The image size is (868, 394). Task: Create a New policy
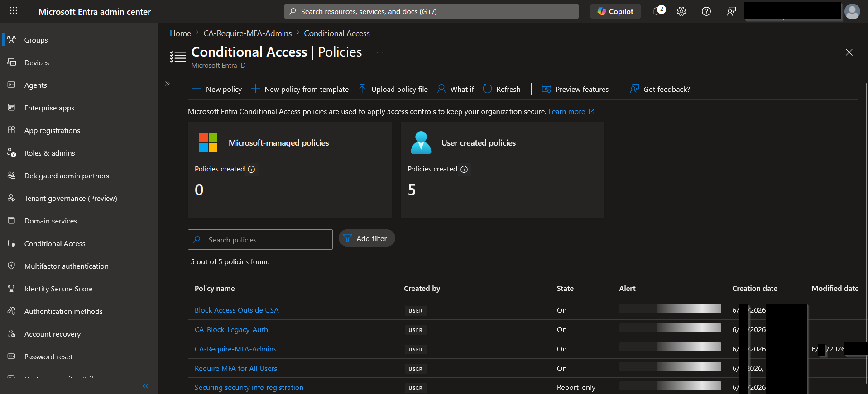(x=217, y=89)
